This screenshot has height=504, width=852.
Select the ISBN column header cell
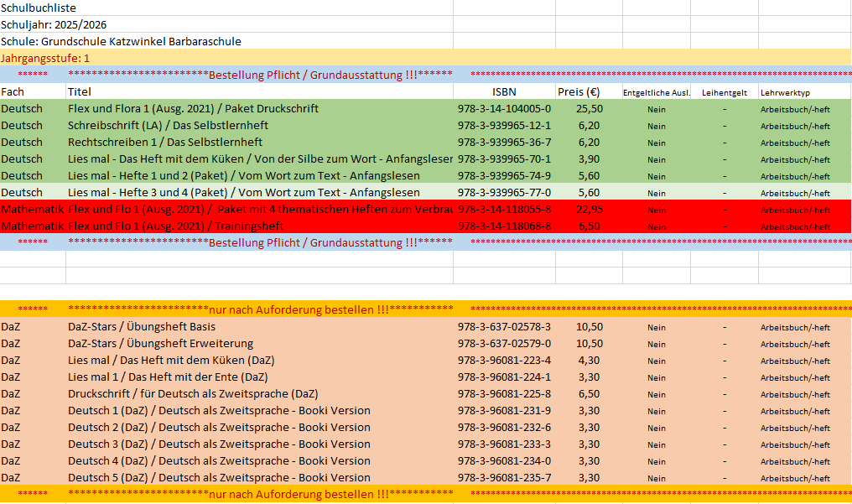click(x=504, y=91)
